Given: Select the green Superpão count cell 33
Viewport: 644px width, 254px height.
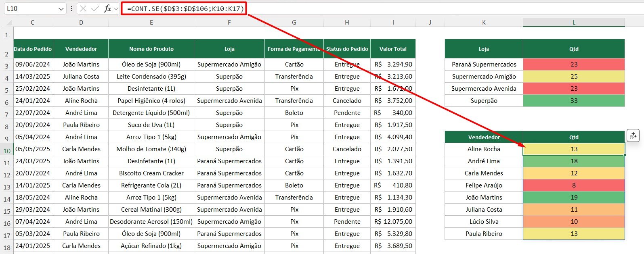Looking at the screenshot, I should [573, 101].
